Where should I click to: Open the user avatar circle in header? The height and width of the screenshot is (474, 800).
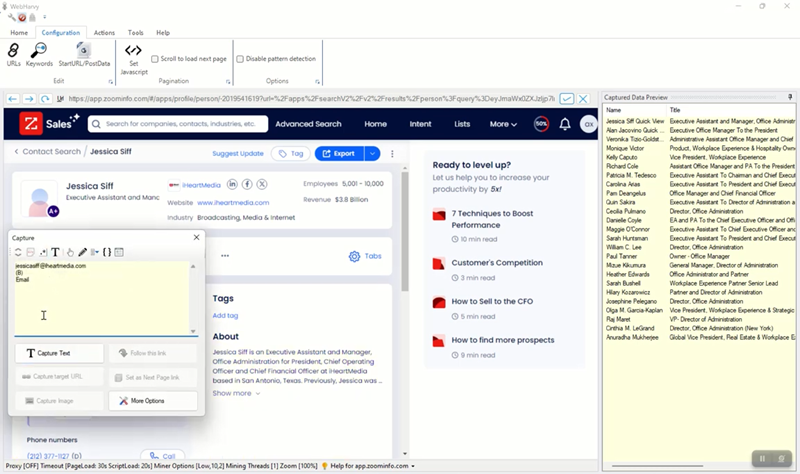[588, 124]
